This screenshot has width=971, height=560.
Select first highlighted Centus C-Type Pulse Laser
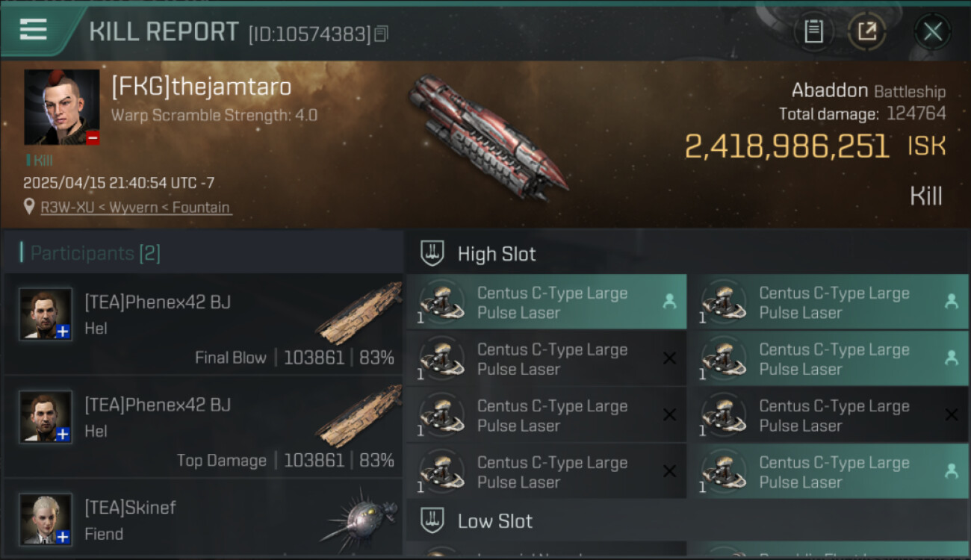tap(546, 302)
